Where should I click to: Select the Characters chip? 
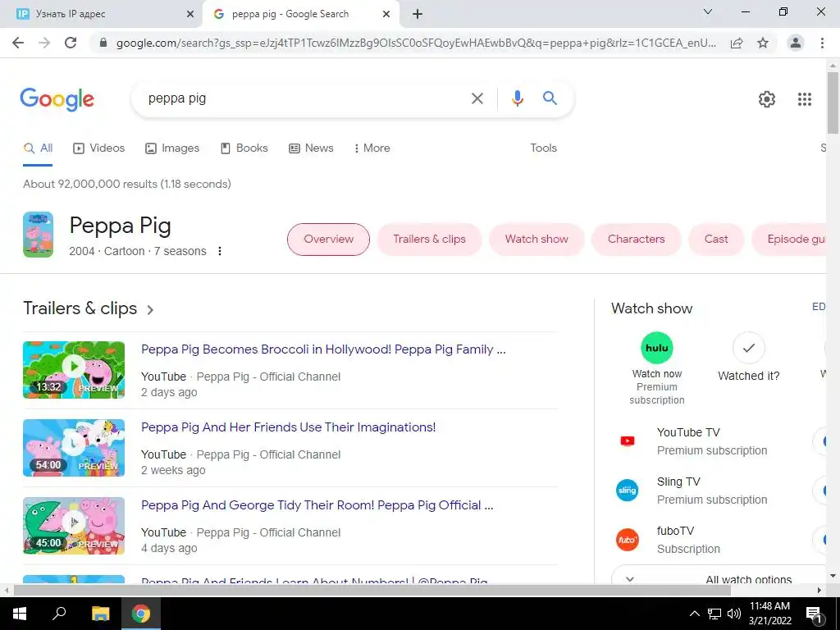(x=636, y=240)
